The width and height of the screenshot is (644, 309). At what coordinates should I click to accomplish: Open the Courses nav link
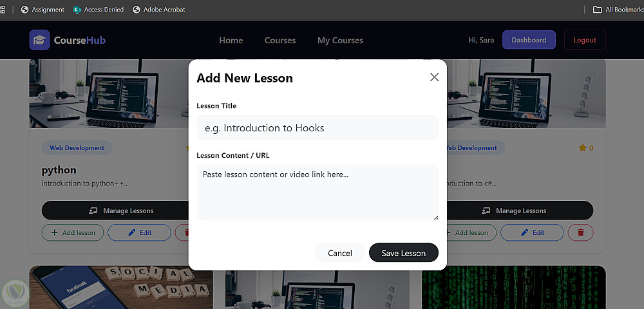280,40
